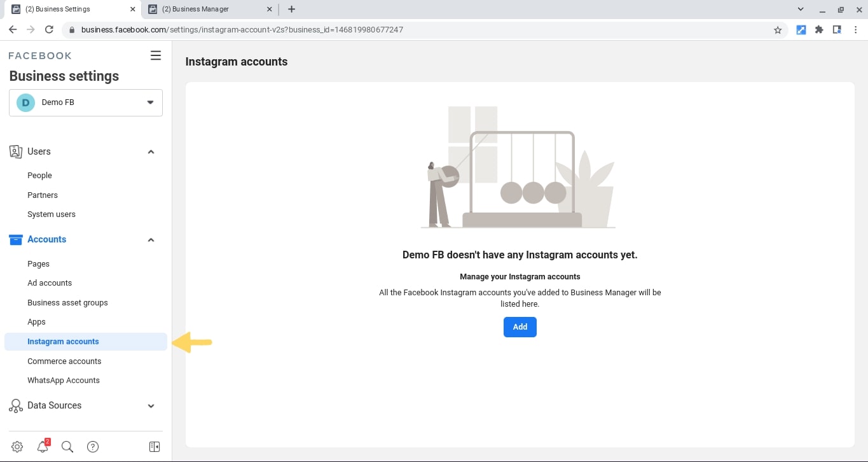Click the Demo FB avatar circle
The width and height of the screenshot is (868, 462).
(25, 102)
